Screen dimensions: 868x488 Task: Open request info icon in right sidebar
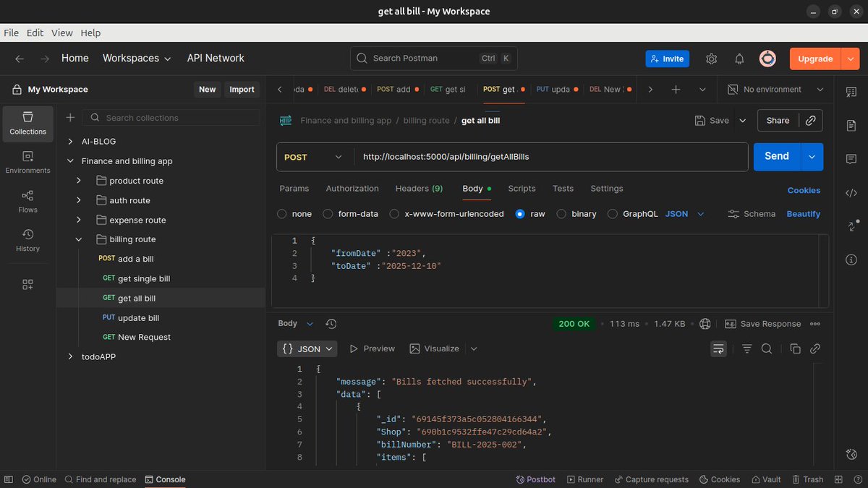(x=851, y=260)
